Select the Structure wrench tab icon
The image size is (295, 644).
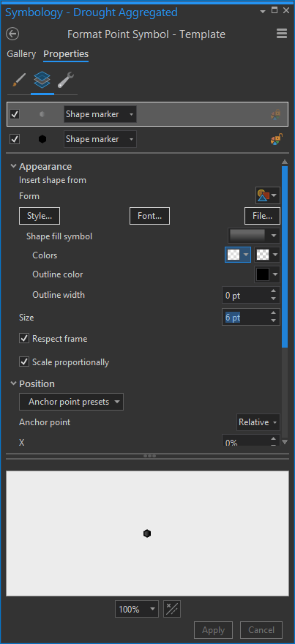(x=65, y=80)
